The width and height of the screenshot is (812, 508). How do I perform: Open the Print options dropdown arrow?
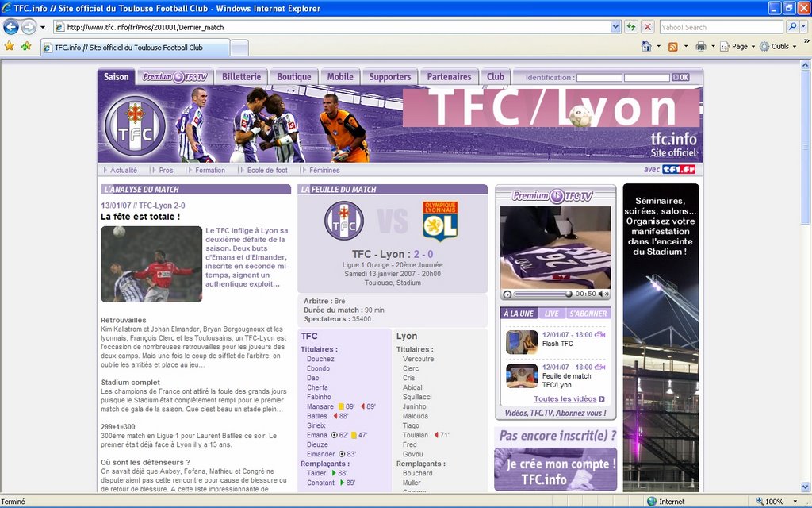(713, 46)
